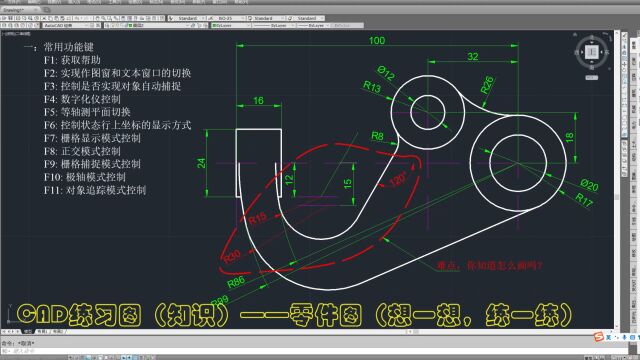
Task: Select the 100 dimension text
Action: pos(377,40)
